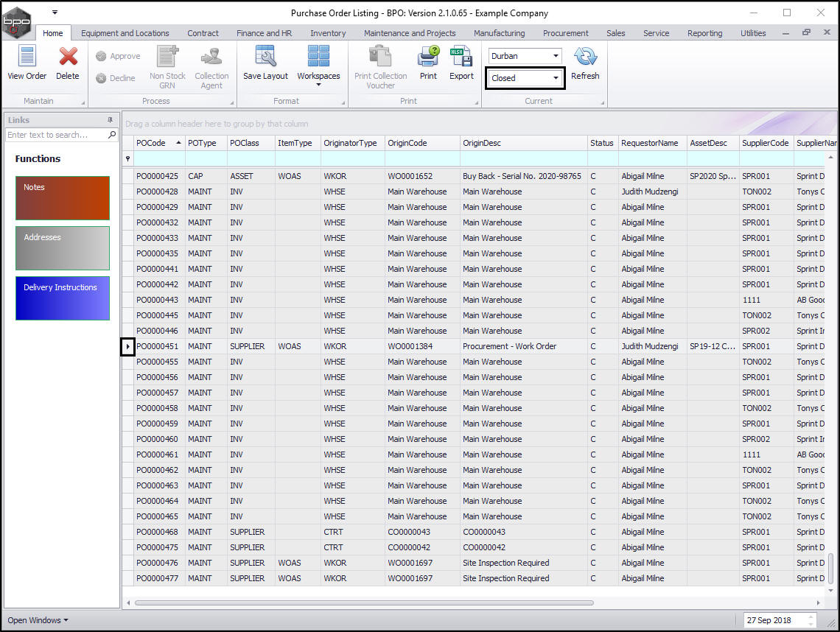Viewport: 840px width, 632px height.
Task: Click the Links search text field
Action: click(x=56, y=135)
